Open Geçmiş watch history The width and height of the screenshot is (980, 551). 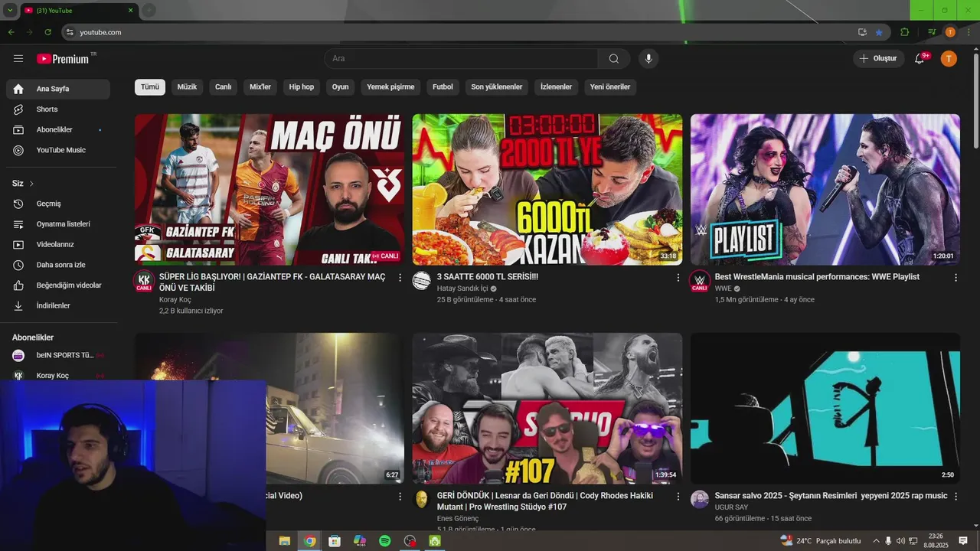tap(58, 204)
